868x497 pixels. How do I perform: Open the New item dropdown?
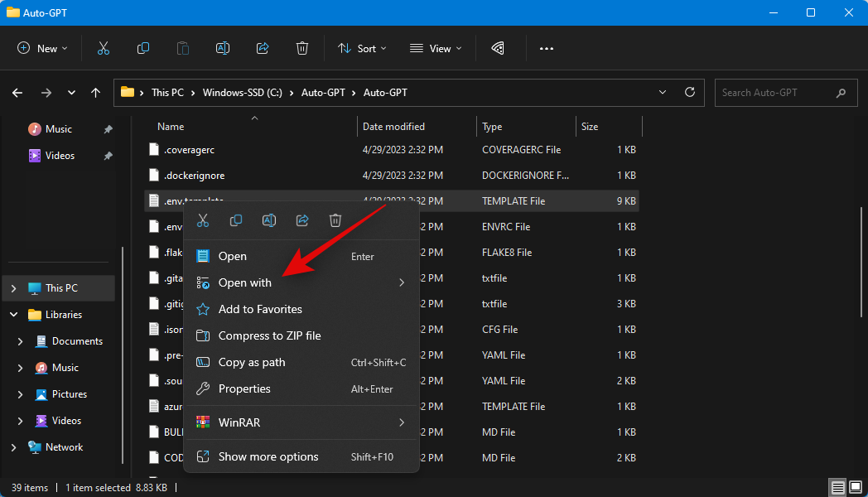42,48
